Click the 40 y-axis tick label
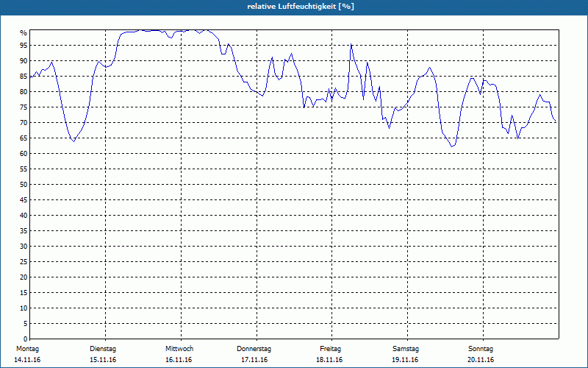The image size is (588, 368). (24, 216)
